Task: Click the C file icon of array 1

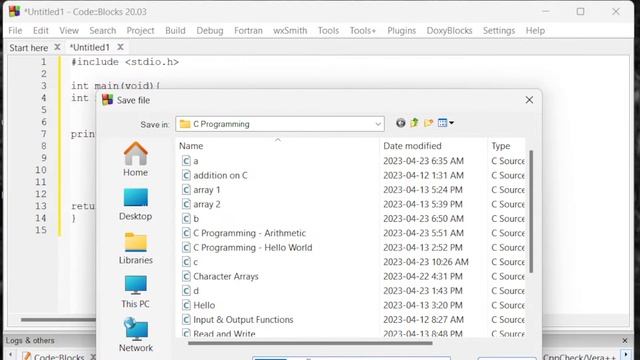Action: tap(186, 190)
